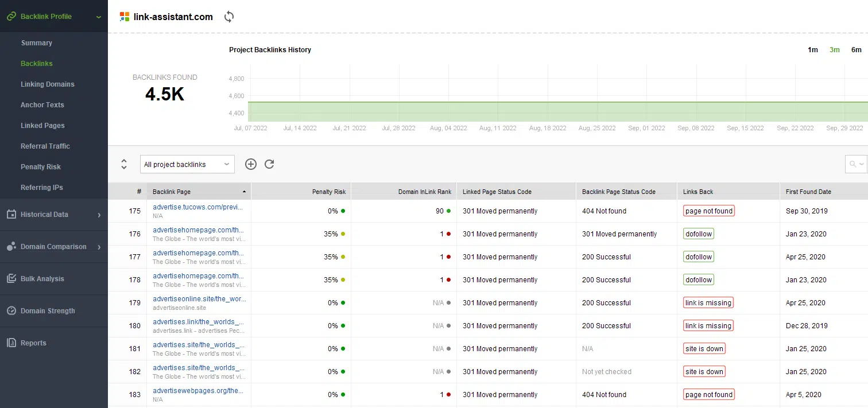Click Dec 28, 2019 first found date
Image resolution: width=868 pixels, height=408 pixels.
[807, 326]
